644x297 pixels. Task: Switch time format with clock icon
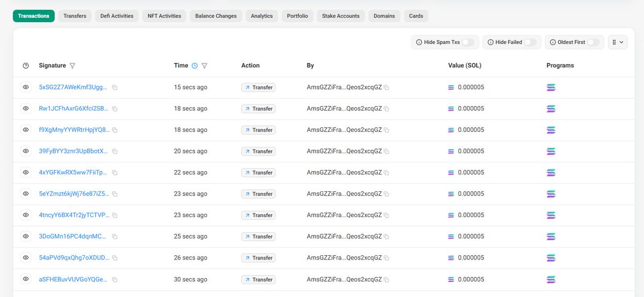point(194,66)
